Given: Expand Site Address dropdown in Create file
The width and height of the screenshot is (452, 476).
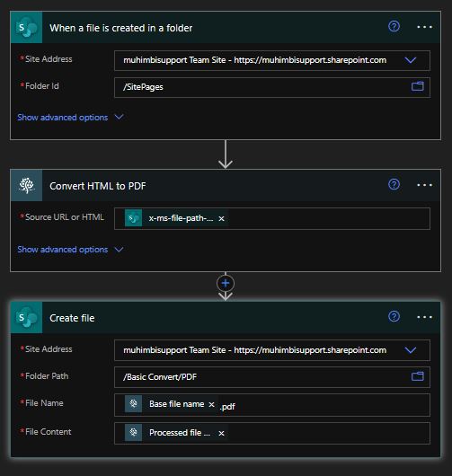Looking at the screenshot, I should [x=411, y=350].
